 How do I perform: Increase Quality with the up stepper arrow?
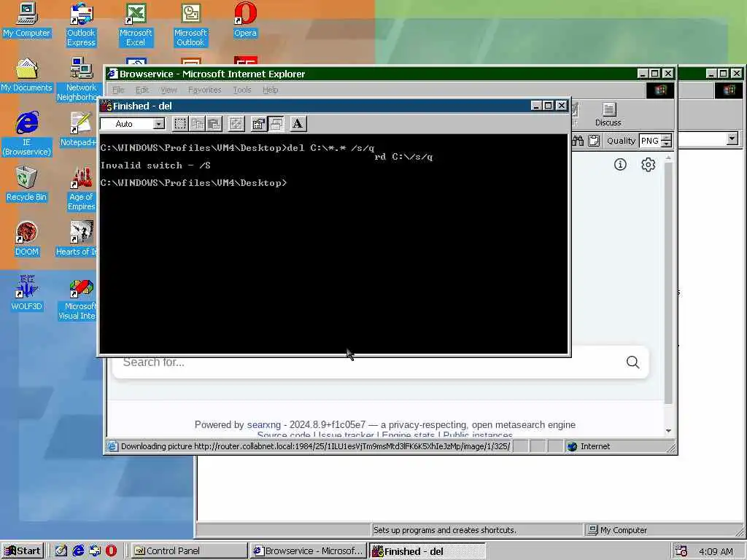[x=667, y=137]
